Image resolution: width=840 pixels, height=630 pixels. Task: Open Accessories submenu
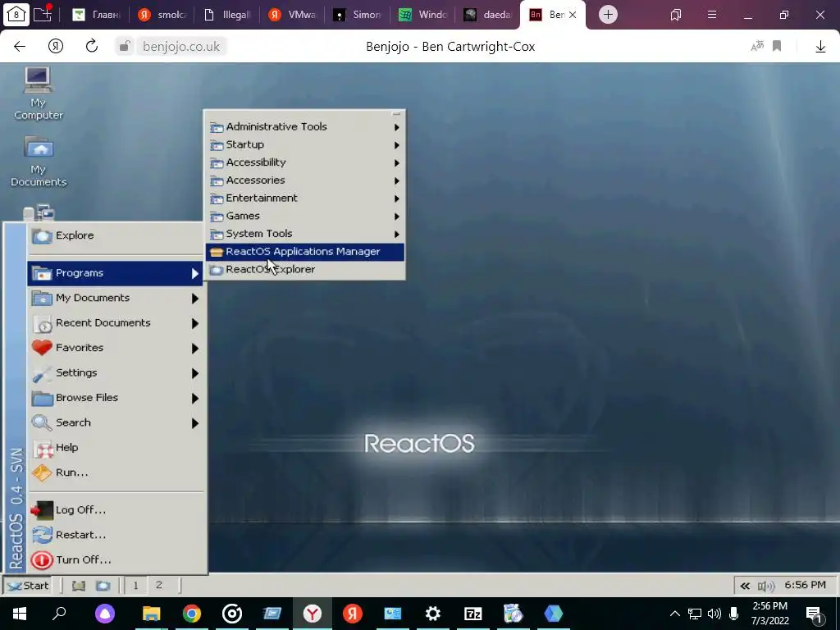coord(305,180)
